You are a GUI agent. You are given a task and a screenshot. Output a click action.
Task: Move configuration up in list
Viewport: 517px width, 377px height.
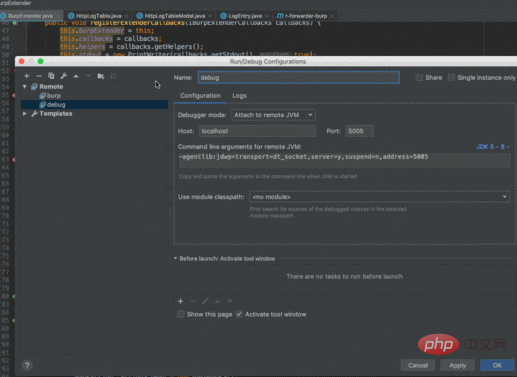[x=76, y=76]
